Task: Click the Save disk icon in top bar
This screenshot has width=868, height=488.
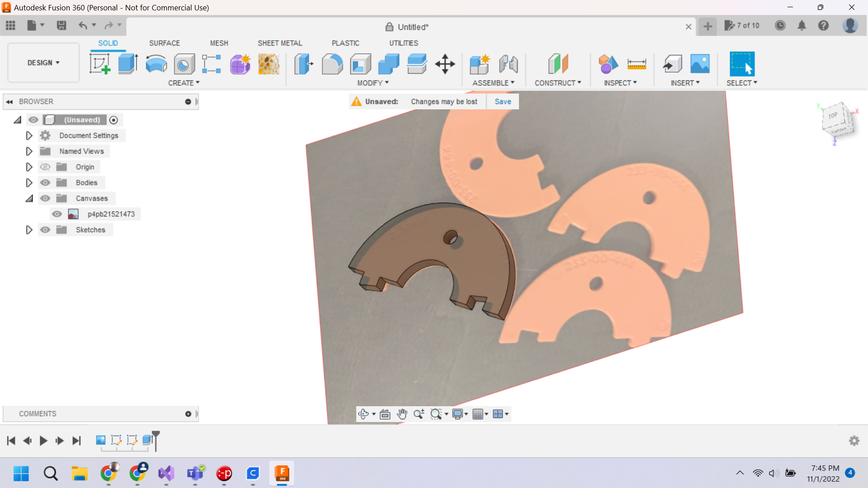Action: [x=61, y=26]
